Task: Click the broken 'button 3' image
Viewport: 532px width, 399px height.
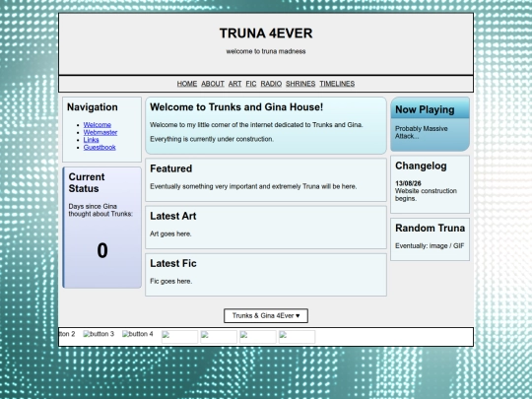Action: click(x=99, y=334)
